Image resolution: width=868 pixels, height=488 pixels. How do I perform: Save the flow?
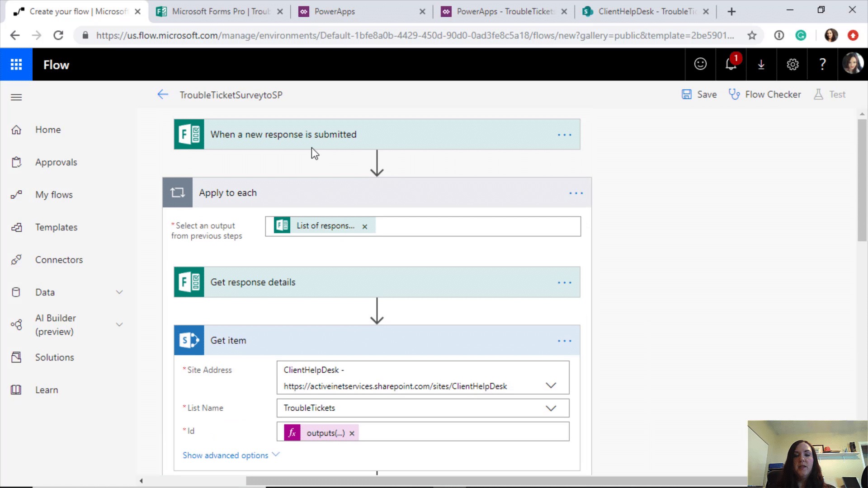click(x=699, y=94)
